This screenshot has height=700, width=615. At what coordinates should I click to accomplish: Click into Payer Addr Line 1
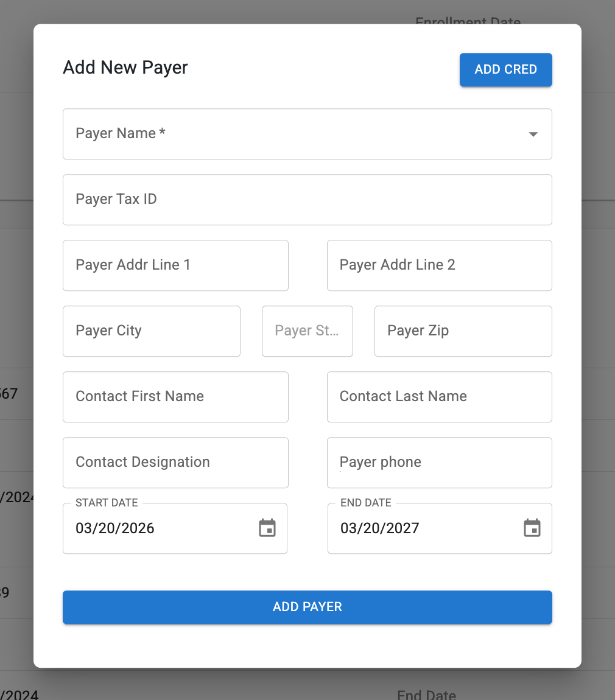[175, 265]
